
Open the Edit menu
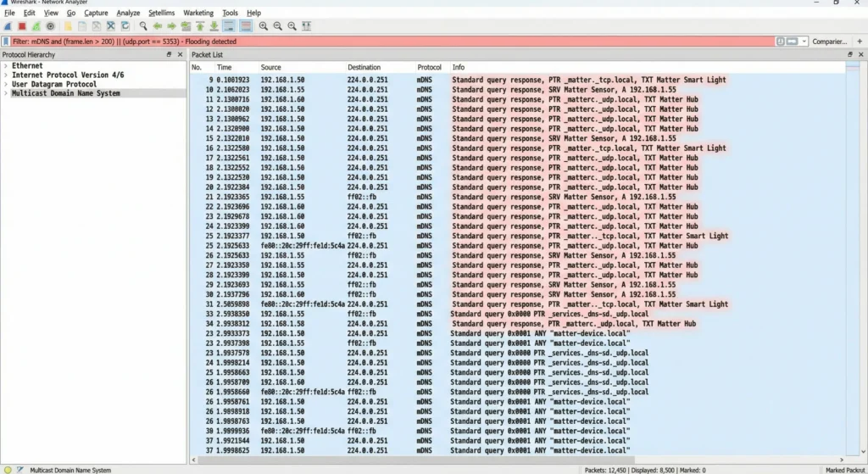(x=30, y=13)
